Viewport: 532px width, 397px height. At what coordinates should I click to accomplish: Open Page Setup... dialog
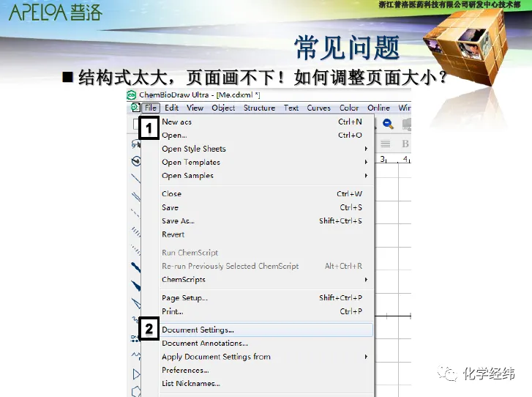pos(266,298)
